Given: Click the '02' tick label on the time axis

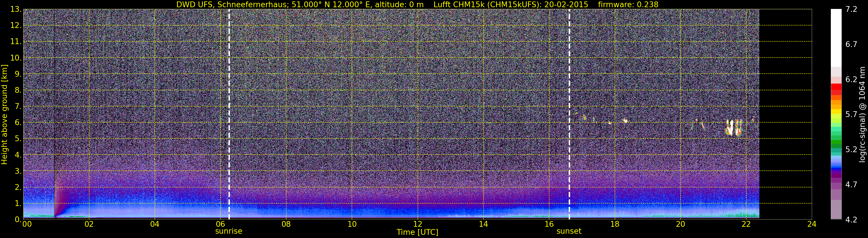Looking at the screenshot, I should [x=89, y=224].
